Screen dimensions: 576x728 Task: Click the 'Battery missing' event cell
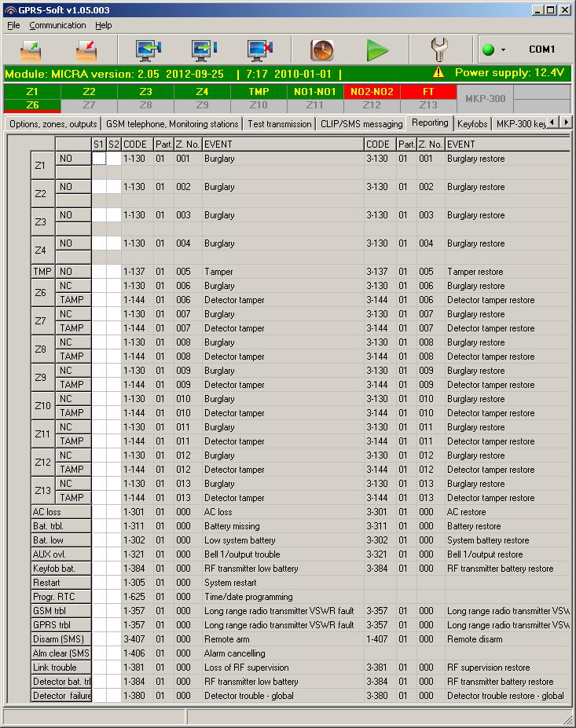point(282,526)
